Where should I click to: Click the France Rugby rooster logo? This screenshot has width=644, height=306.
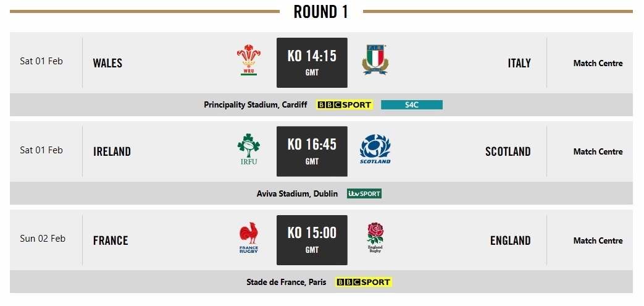click(248, 238)
